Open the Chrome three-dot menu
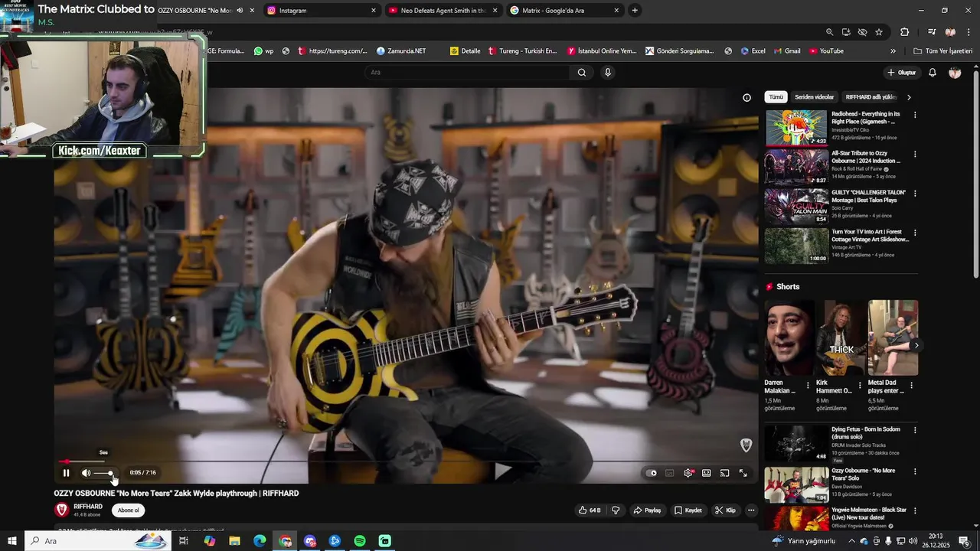This screenshot has height=551, width=980. point(969,32)
